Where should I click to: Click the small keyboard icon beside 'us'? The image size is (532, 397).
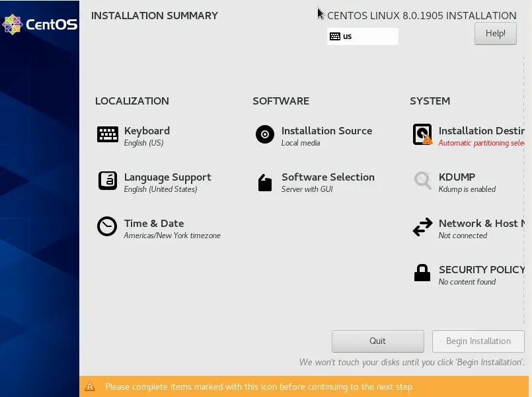pyautogui.click(x=335, y=36)
